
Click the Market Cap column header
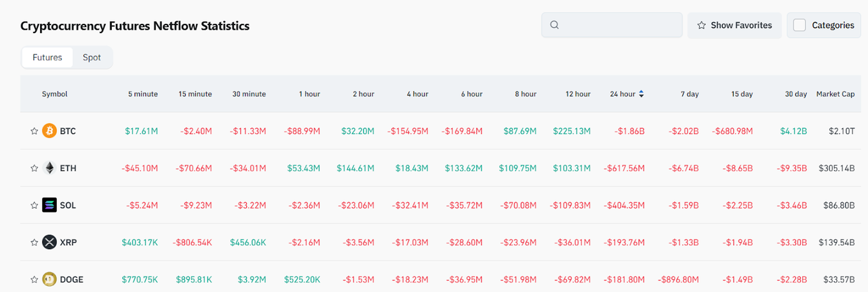click(835, 94)
